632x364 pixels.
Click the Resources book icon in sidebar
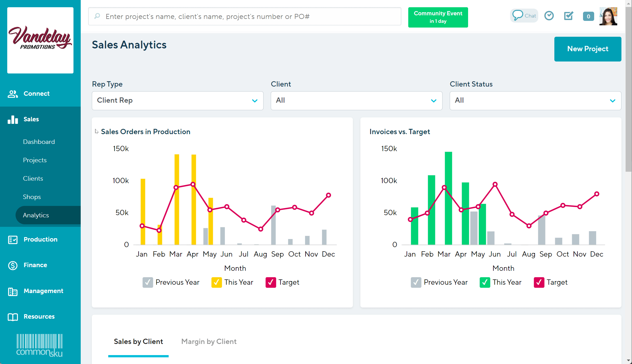pos(13,316)
